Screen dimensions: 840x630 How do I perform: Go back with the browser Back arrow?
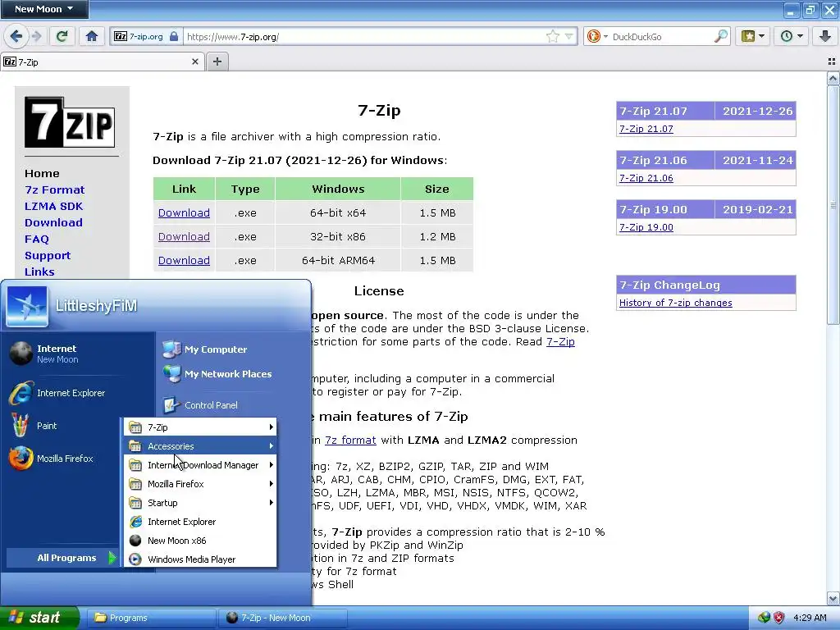[16, 36]
